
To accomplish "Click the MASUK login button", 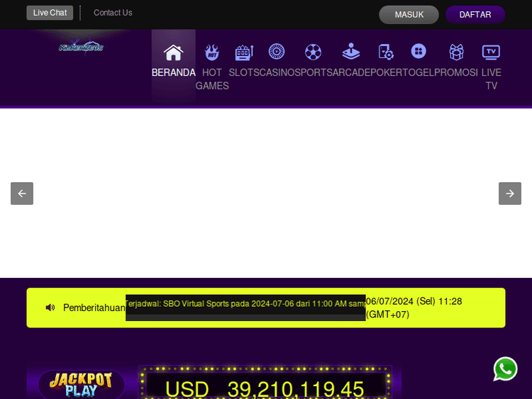I will [x=409, y=15].
